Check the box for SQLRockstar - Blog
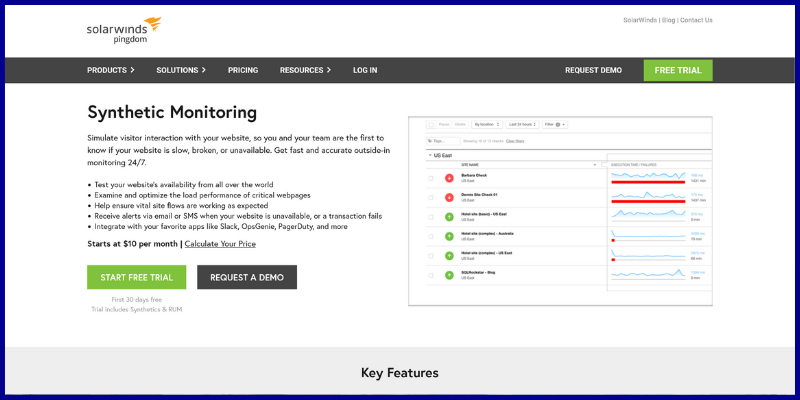This screenshot has width=800, height=400. 431,275
